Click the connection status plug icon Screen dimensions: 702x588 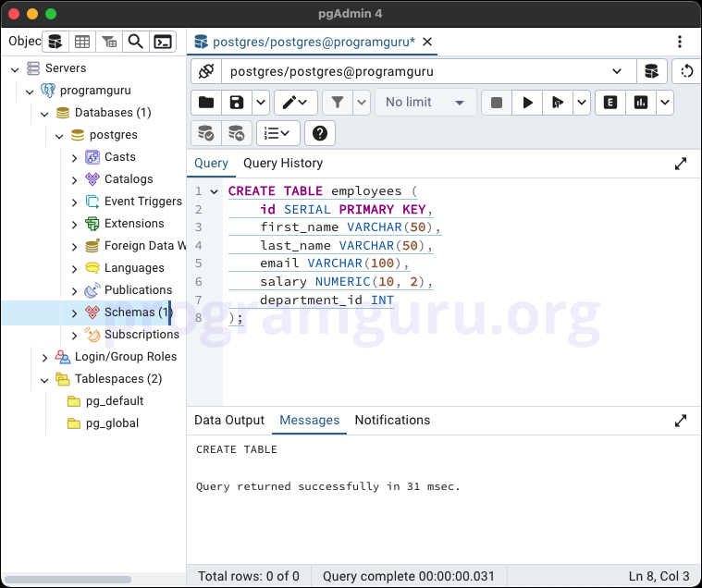click(x=206, y=71)
